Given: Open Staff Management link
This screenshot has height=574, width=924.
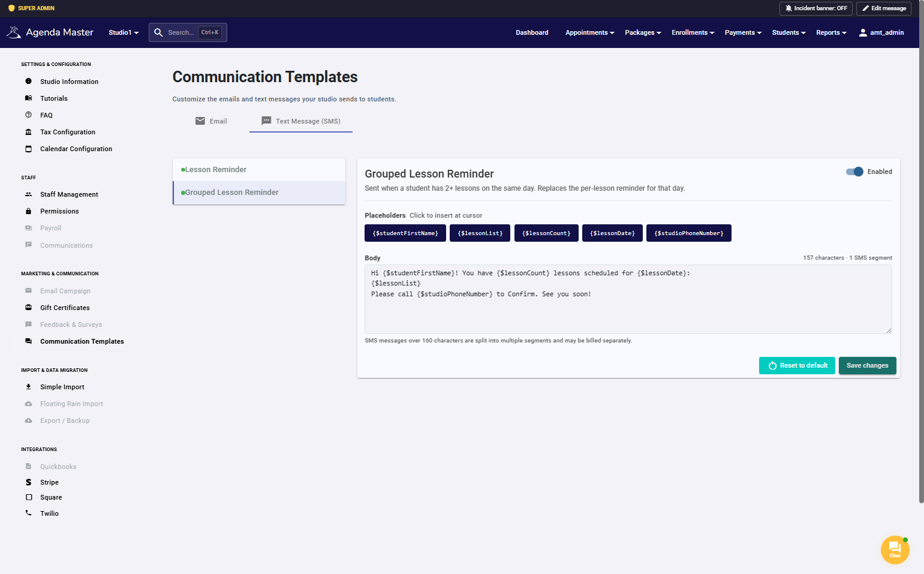Looking at the screenshot, I should pos(69,194).
